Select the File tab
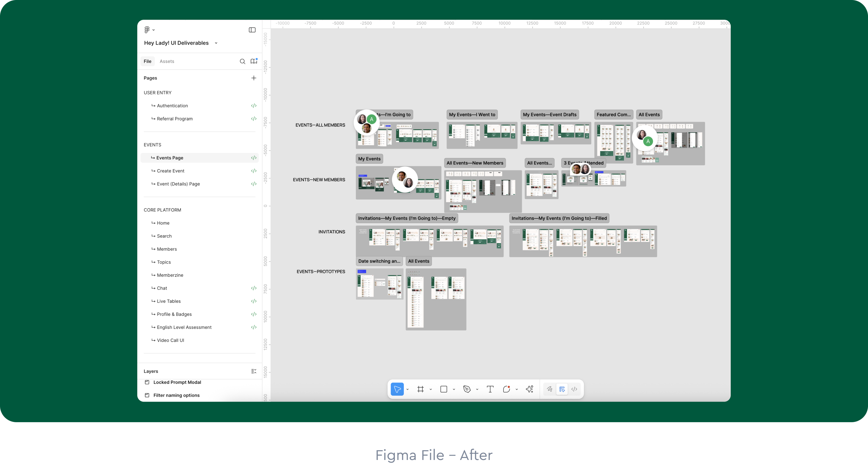The width and height of the screenshot is (868, 469). (x=147, y=61)
